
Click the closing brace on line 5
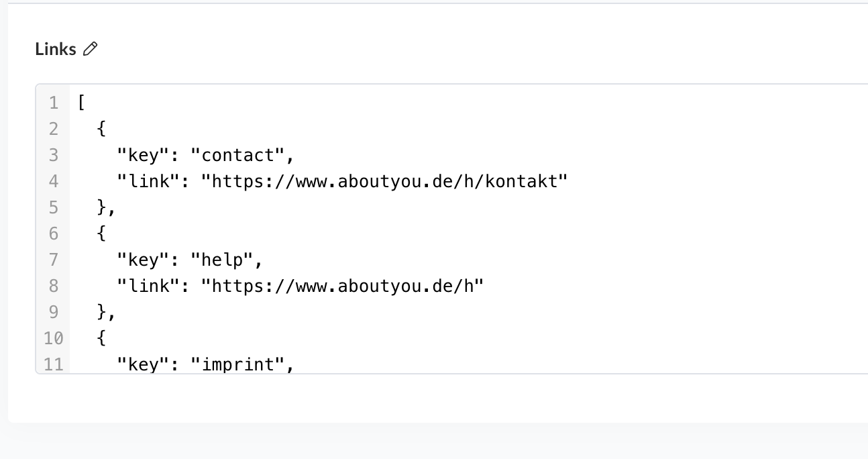click(x=102, y=207)
